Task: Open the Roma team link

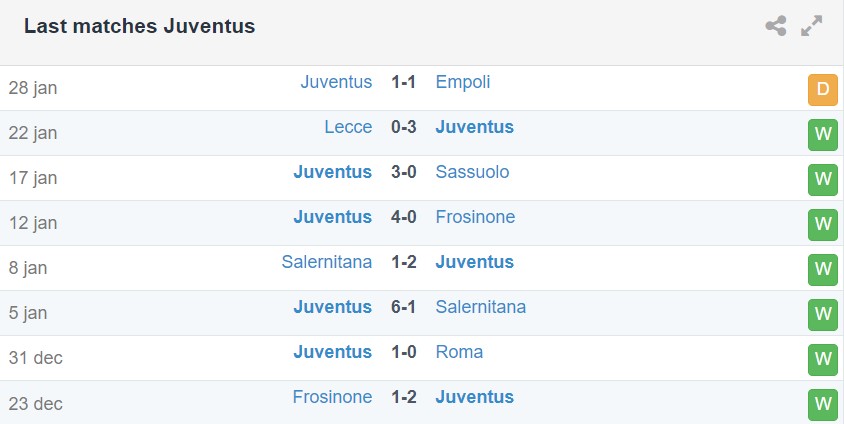Action: pyautogui.click(x=459, y=352)
